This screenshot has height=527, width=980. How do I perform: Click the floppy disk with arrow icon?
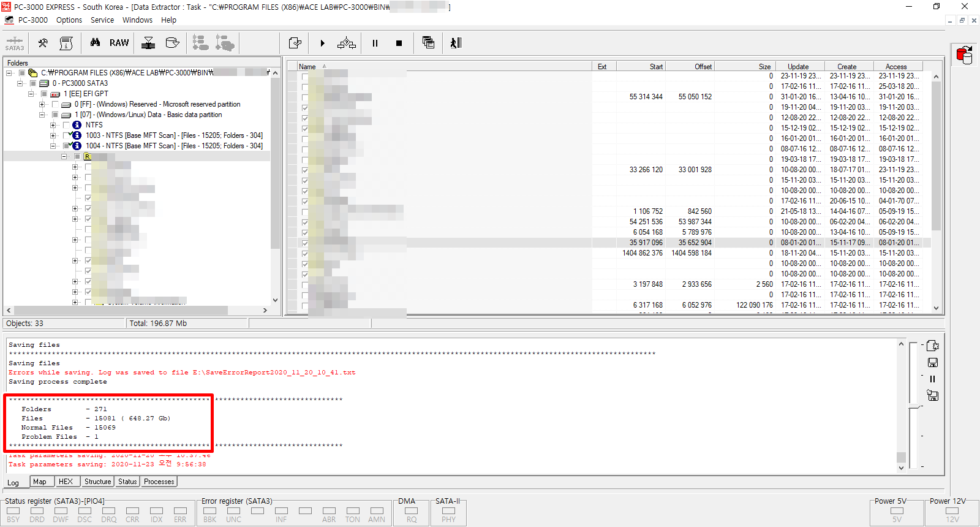click(933, 396)
